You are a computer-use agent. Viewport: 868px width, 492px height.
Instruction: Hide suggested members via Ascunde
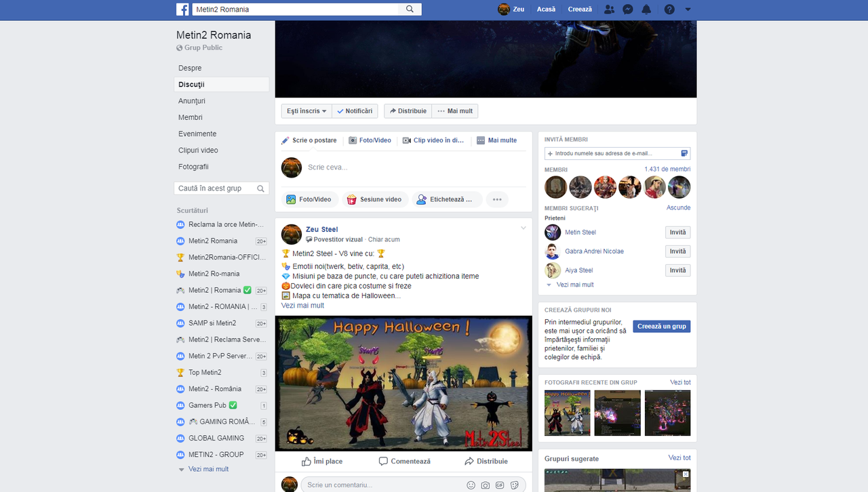coord(678,207)
